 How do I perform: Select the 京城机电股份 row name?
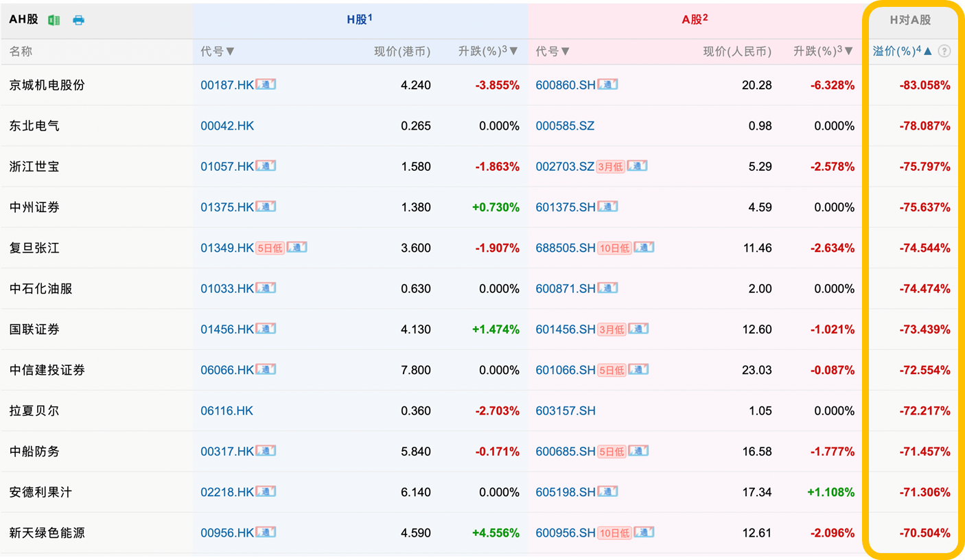coord(47,86)
